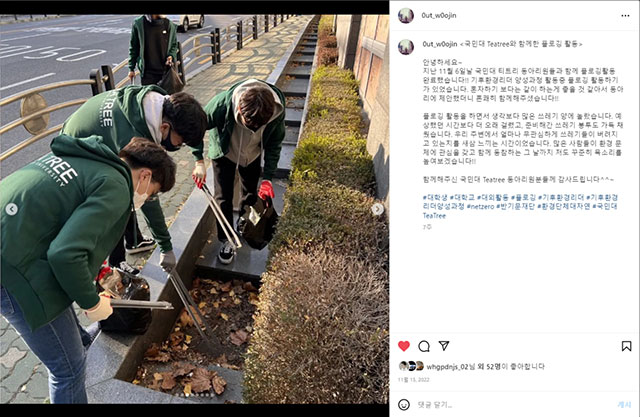Image resolution: width=640 pixels, height=417 pixels.
Task: Open the three-dot more options menu
Action: (625, 16)
